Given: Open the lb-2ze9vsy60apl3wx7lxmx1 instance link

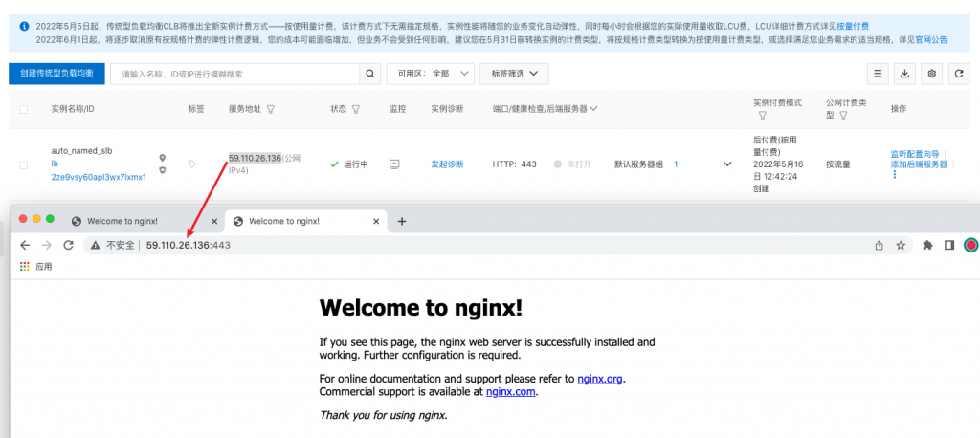Looking at the screenshot, I should click(99, 170).
